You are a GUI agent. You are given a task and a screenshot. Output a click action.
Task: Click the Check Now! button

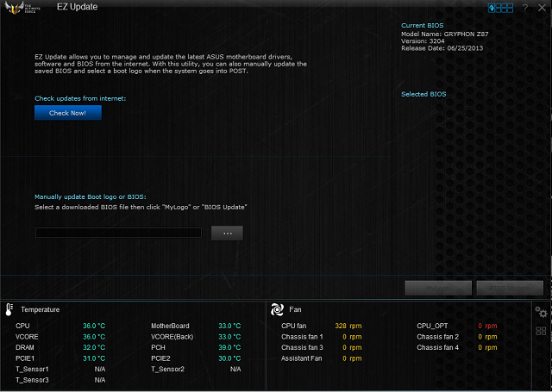coord(67,113)
